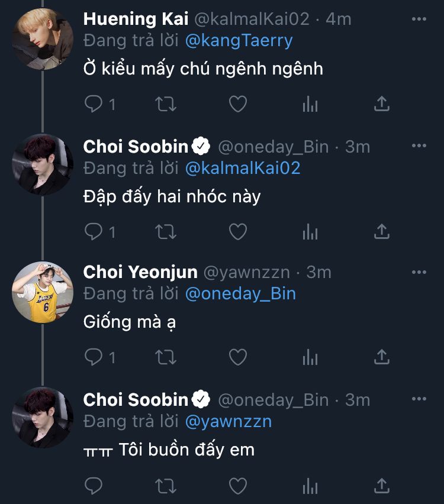Retweet Huening Kai's tweet
444x504 pixels.
tap(166, 105)
